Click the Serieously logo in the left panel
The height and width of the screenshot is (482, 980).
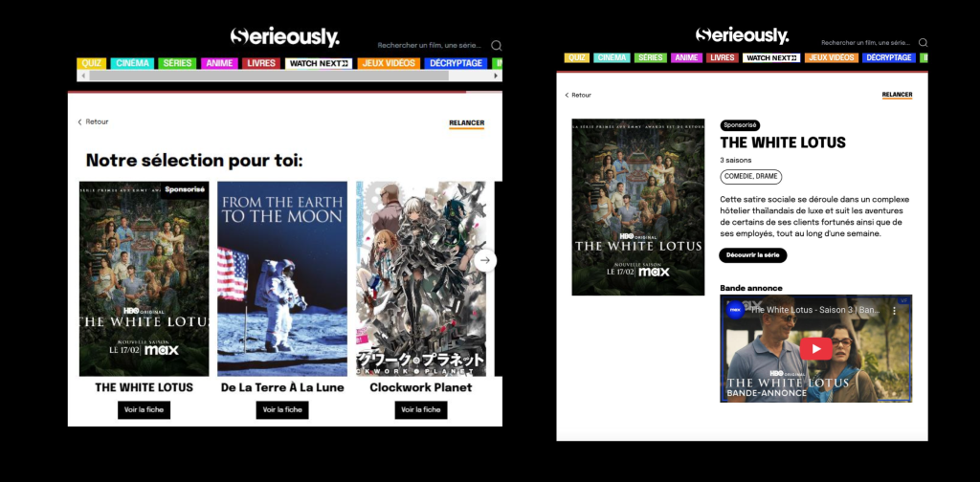284,37
